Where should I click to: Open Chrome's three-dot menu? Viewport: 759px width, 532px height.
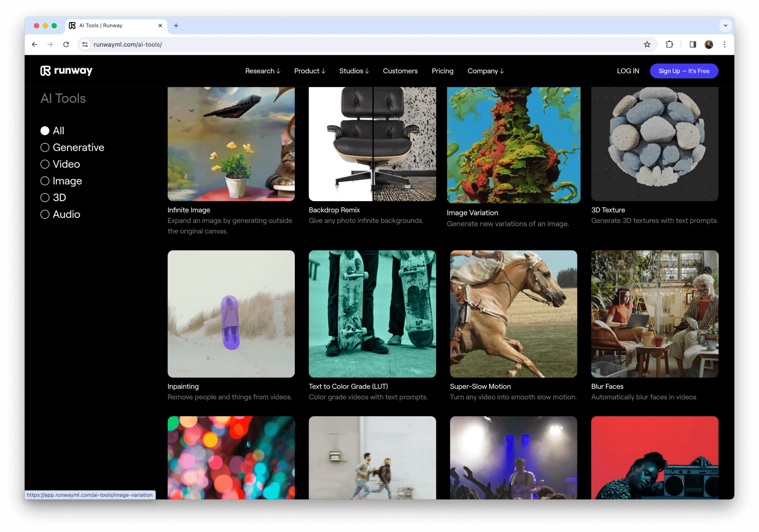pyautogui.click(x=724, y=44)
